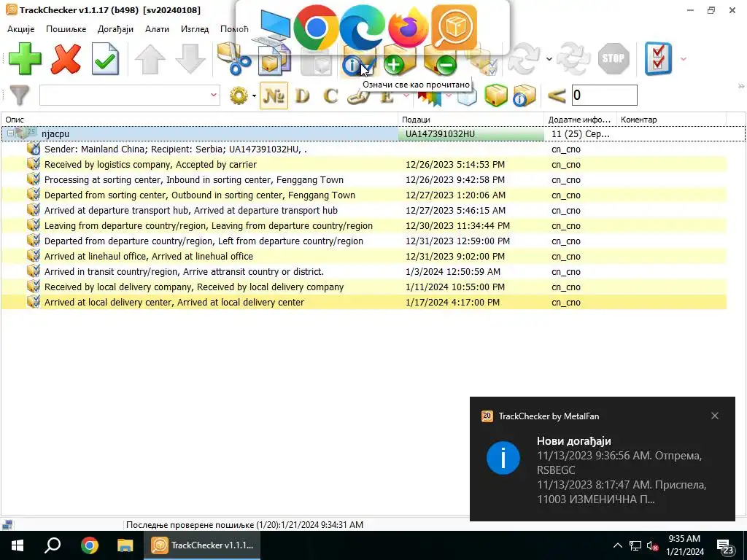747x560 pixels.
Task: Open taskbar search magnifier
Action: point(53,545)
